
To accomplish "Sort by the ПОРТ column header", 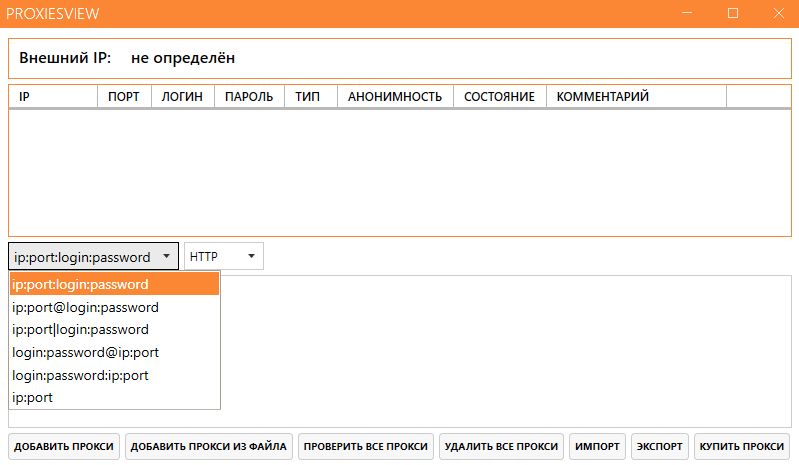I will (124, 96).
